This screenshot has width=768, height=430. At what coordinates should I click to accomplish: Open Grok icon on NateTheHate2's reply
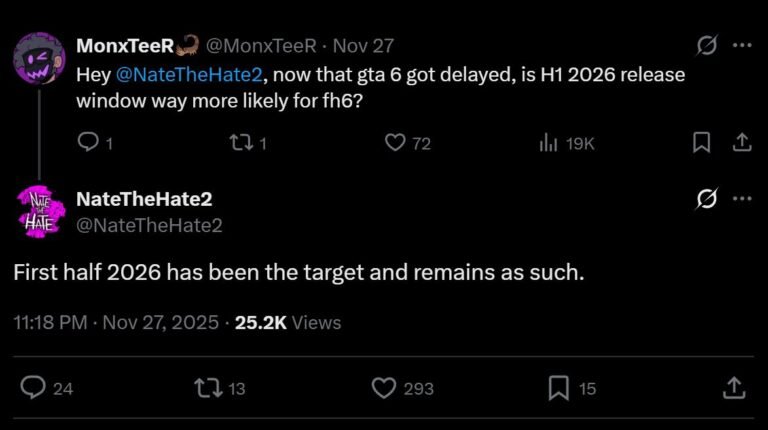click(x=706, y=200)
